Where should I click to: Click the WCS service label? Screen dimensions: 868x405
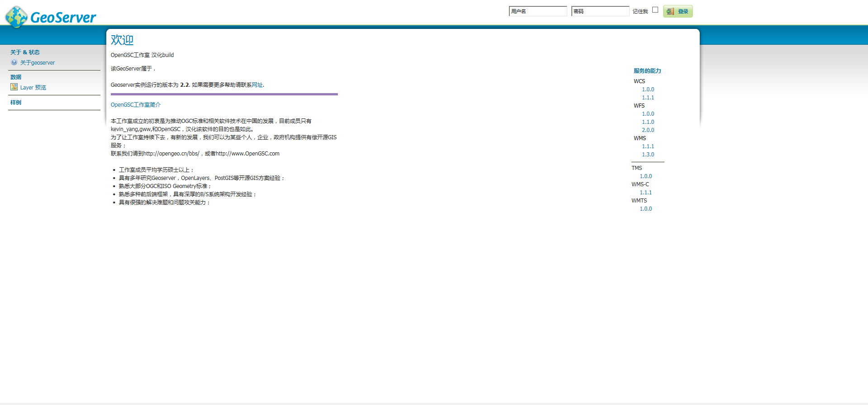click(x=639, y=81)
